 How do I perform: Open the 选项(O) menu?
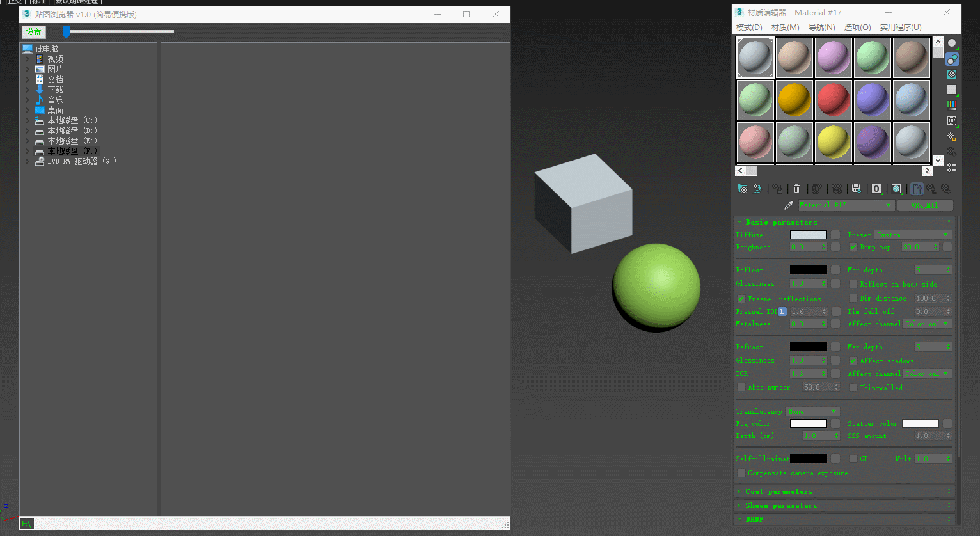858,28
